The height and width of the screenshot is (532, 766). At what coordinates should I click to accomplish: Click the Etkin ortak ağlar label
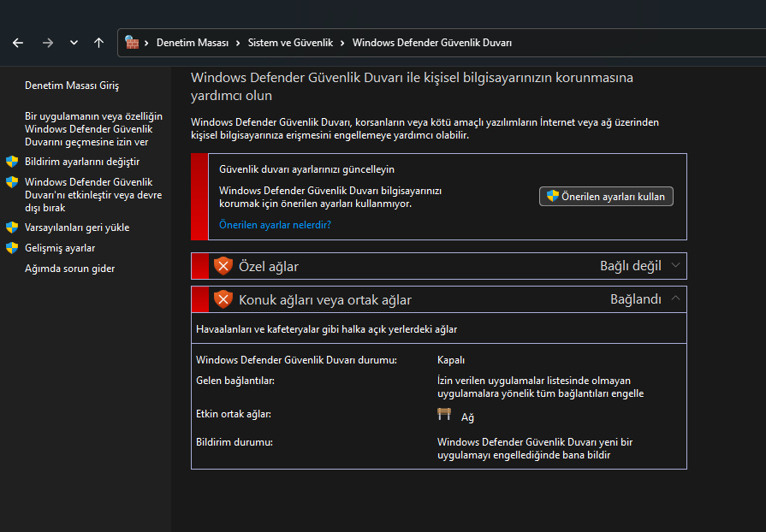tap(234, 414)
